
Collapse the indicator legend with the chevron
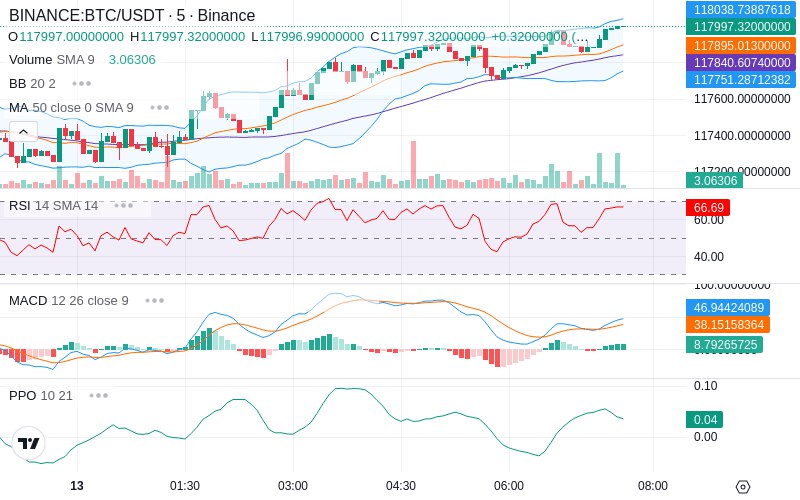click(x=23, y=132)
